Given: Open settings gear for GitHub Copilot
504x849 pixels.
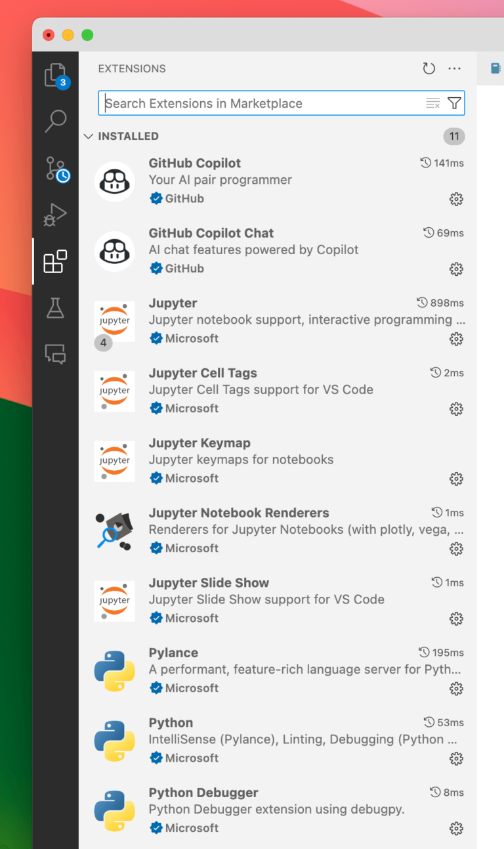Looking at the screenshot, I should click(456, 199).
